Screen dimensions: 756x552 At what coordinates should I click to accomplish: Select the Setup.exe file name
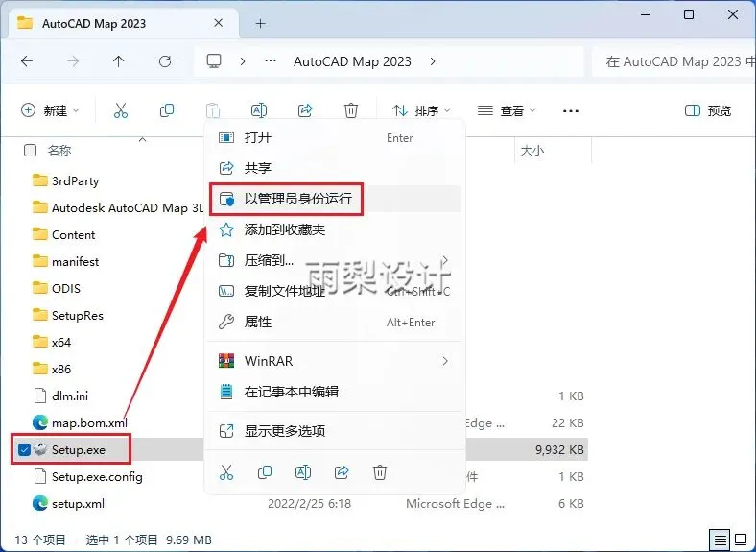(79, 449)
